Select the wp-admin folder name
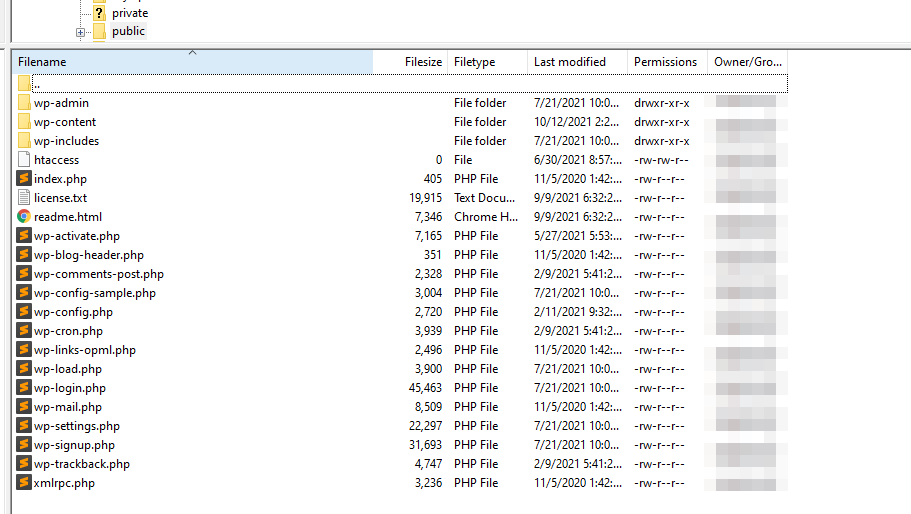The image size is (911, 514). (x=61, y=103)
